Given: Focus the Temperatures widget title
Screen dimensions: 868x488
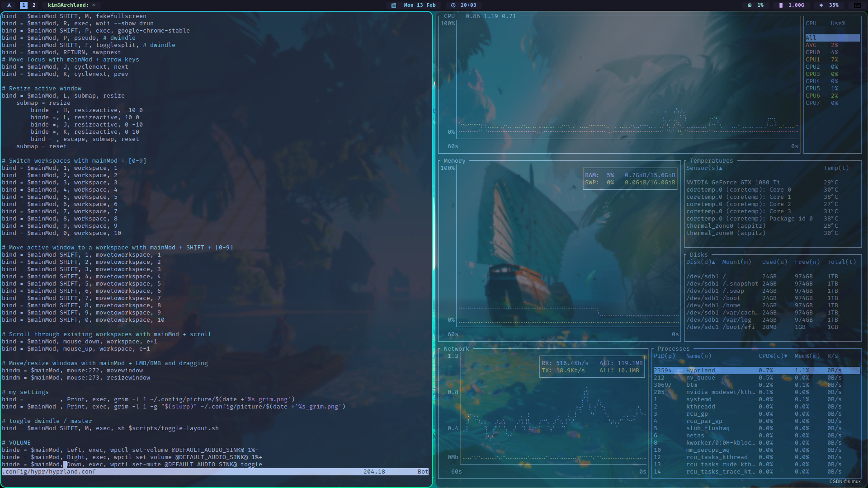Looking at the screenshot, I should pyautogui.click(x=711, y=161).
